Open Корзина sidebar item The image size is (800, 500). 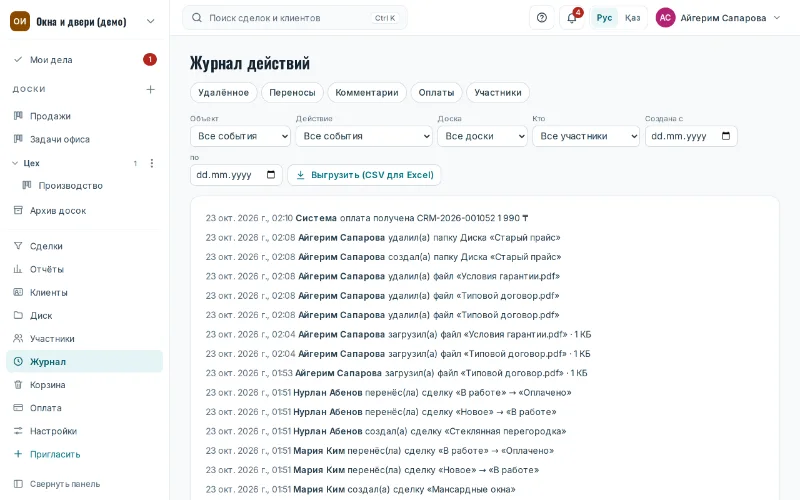(x=85, y=385)
